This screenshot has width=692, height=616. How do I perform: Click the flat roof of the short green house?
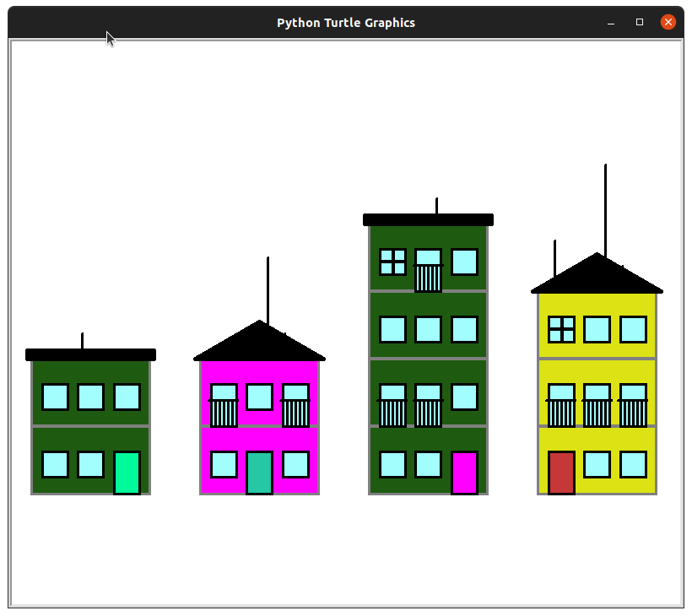90,354
